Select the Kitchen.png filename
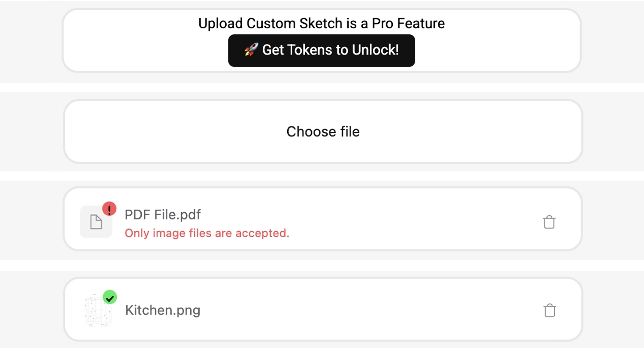The height and width of the screenshot is (348, 644). pos(162,310)
